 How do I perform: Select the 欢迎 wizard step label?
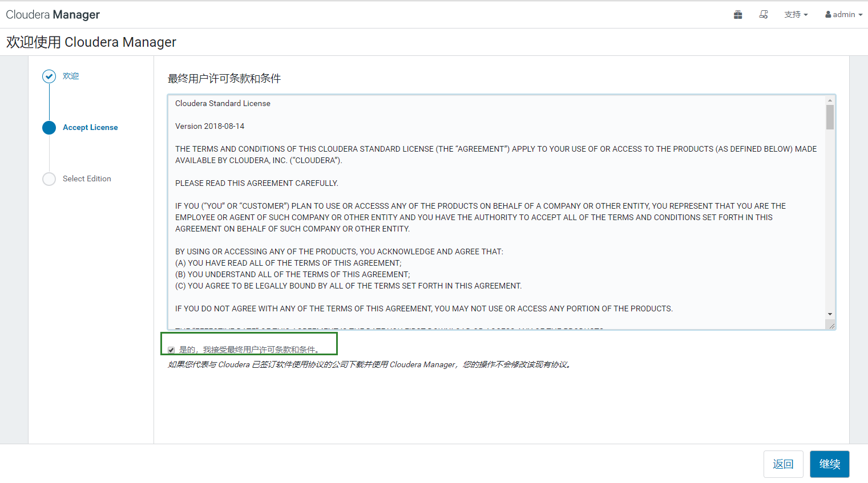coord(71,76)
